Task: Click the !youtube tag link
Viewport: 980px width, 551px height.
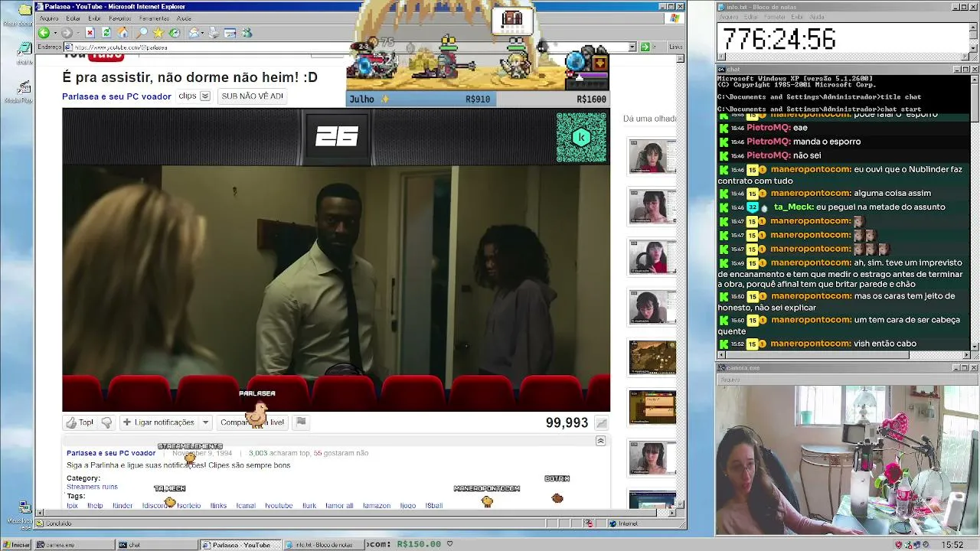Action: (x=279, y=506)
